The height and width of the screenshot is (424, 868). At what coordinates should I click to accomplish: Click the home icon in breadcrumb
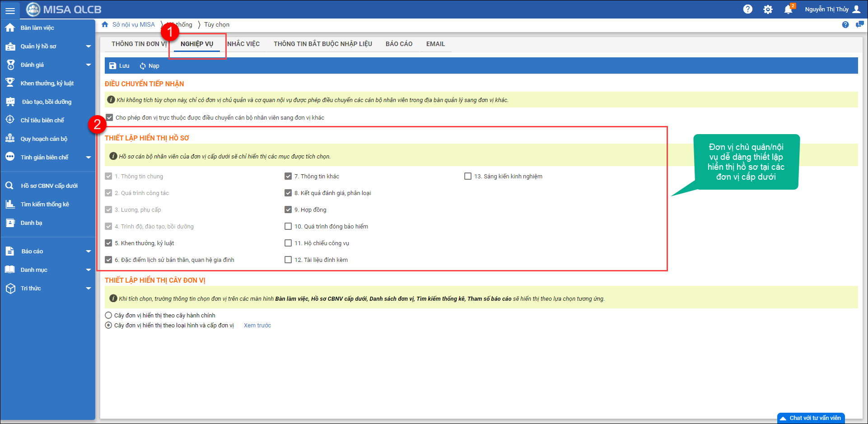(105, 24)
